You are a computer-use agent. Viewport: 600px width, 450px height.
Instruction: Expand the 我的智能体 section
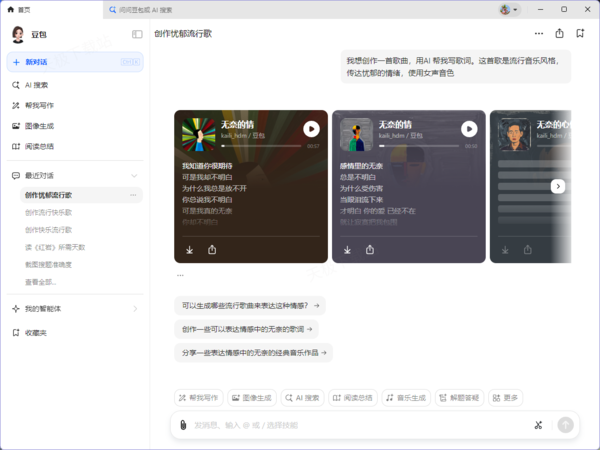[134, 309]
